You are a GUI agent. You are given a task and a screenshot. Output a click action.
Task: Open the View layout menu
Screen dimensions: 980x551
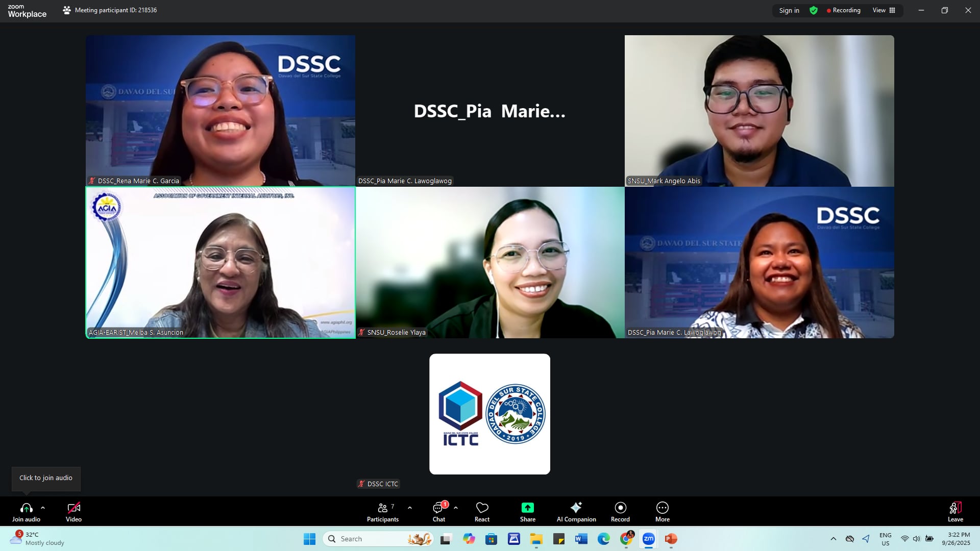pos(884,11)
